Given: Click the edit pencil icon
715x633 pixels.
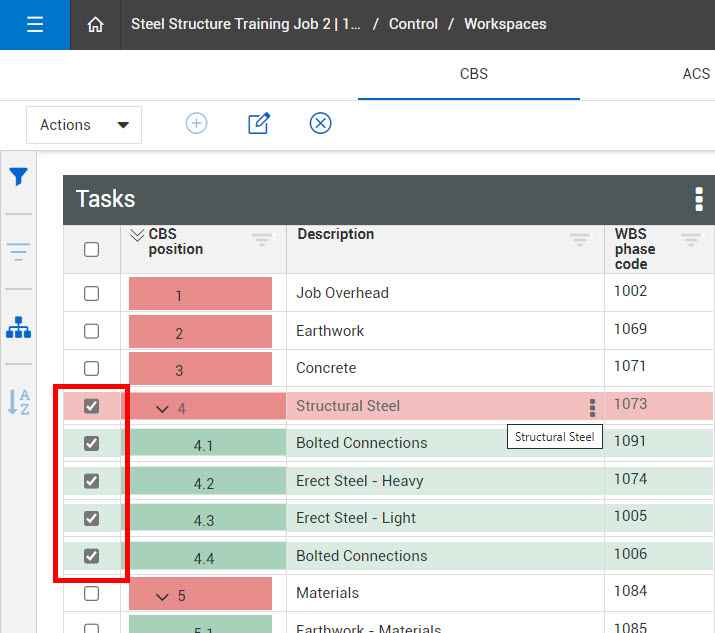Looking at the screenshot, I should [258, 124].
